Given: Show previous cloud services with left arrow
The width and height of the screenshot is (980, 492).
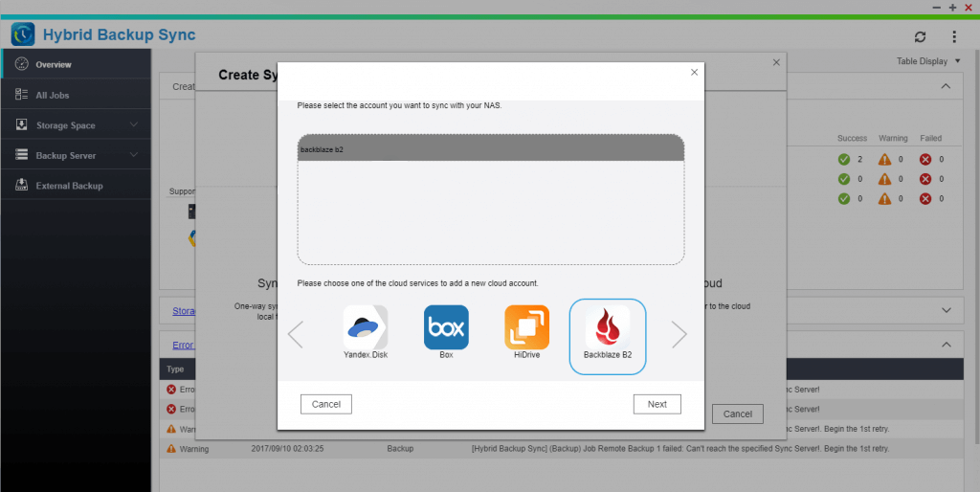Looking at the screenshot, I should coord(295,334).
